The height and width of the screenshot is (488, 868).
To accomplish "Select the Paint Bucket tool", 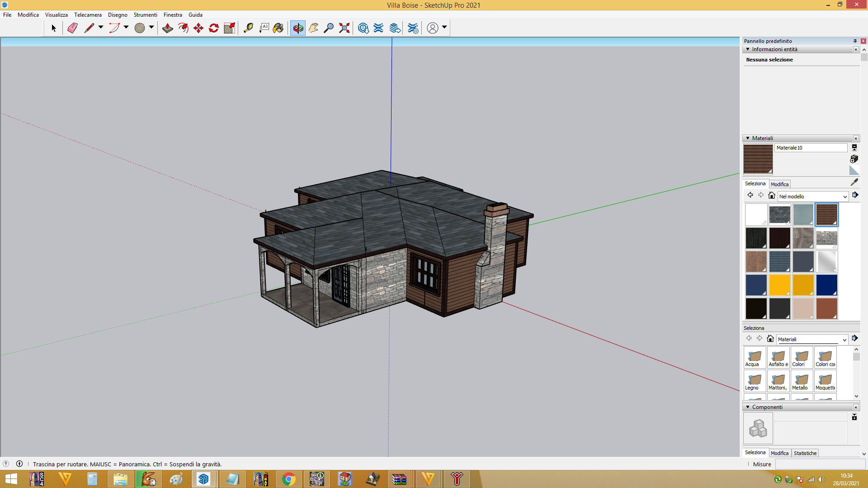I will pos(278,28).
